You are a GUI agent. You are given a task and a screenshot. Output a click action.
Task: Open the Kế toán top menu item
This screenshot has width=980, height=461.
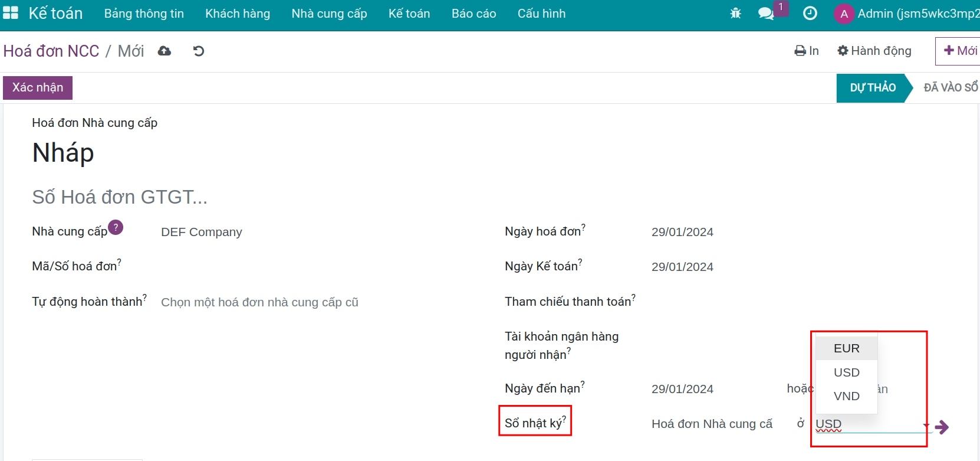[409, 14]
